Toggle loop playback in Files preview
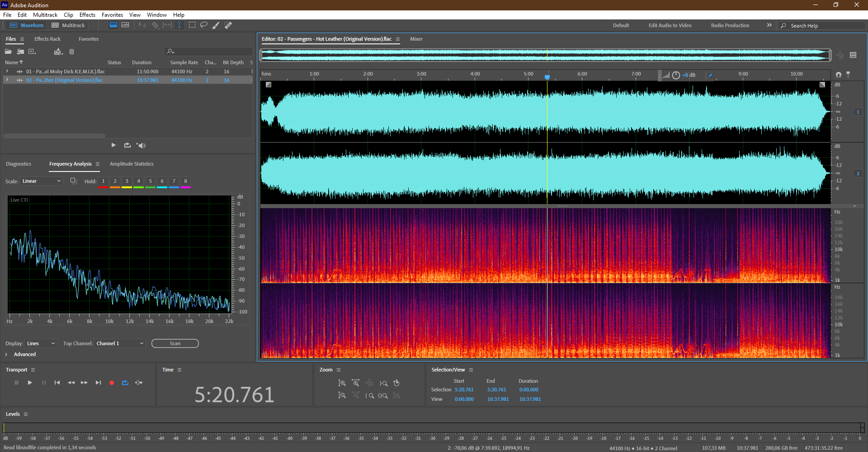868x452 pixels. [x=127, y=145]
